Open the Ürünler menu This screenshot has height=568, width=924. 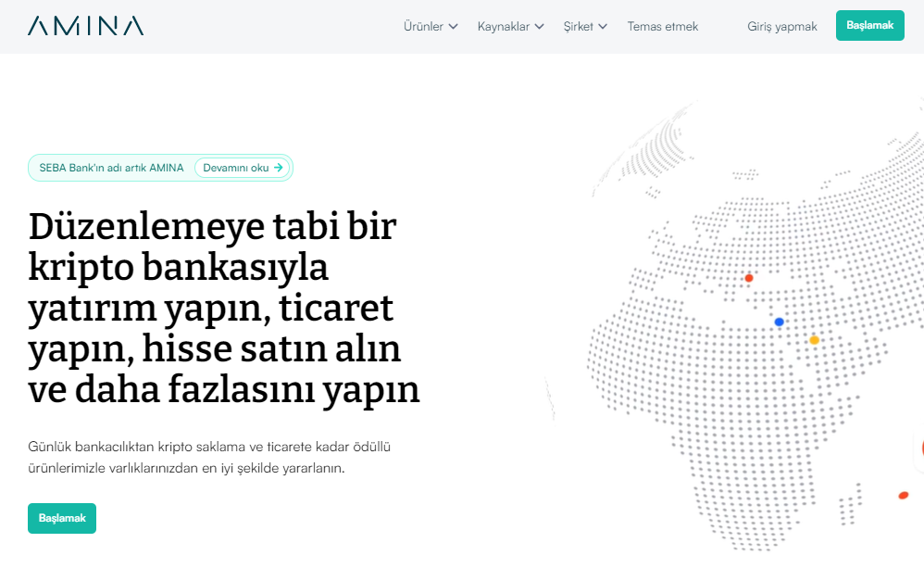click(431, 27)
